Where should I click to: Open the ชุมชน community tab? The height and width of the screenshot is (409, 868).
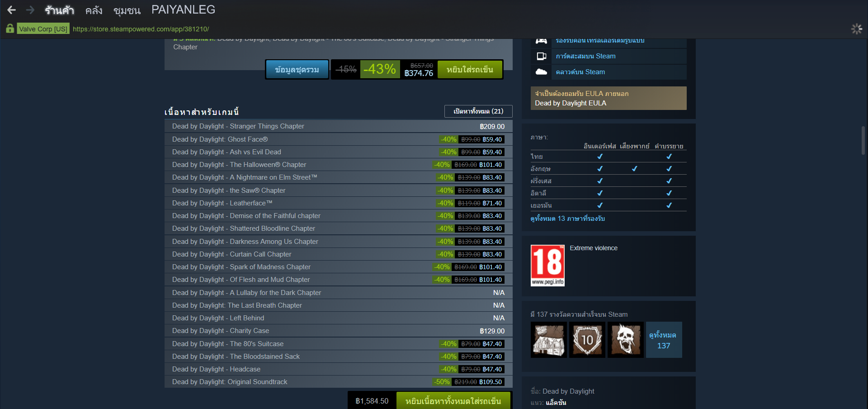pyautogui.click(x=127, y=10)
